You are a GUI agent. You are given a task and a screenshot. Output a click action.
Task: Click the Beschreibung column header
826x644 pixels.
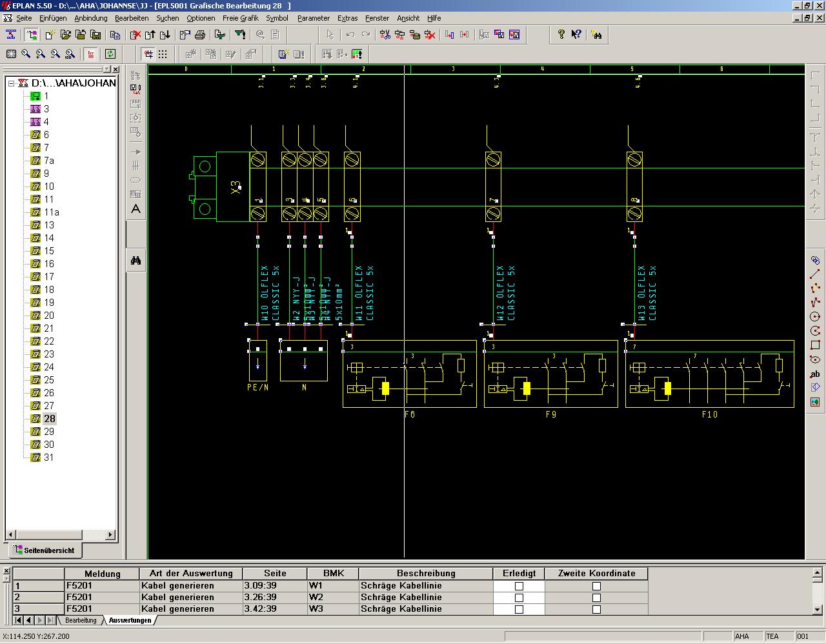tap(426, 574)
